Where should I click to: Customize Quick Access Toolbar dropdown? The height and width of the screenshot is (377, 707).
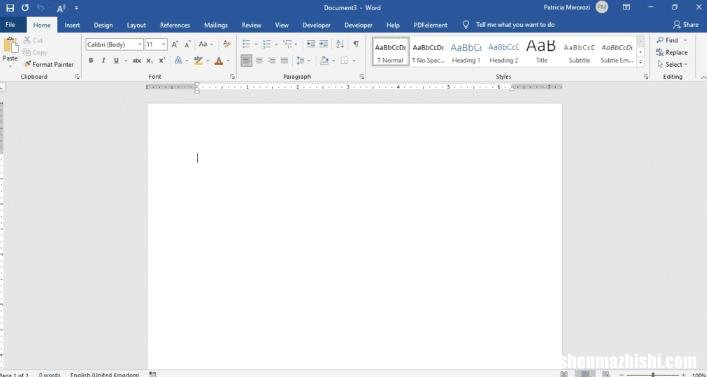tap(76, 8)
